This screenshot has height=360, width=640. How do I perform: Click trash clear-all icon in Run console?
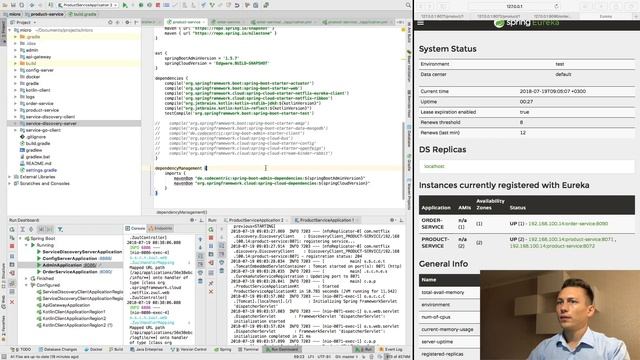222,271
